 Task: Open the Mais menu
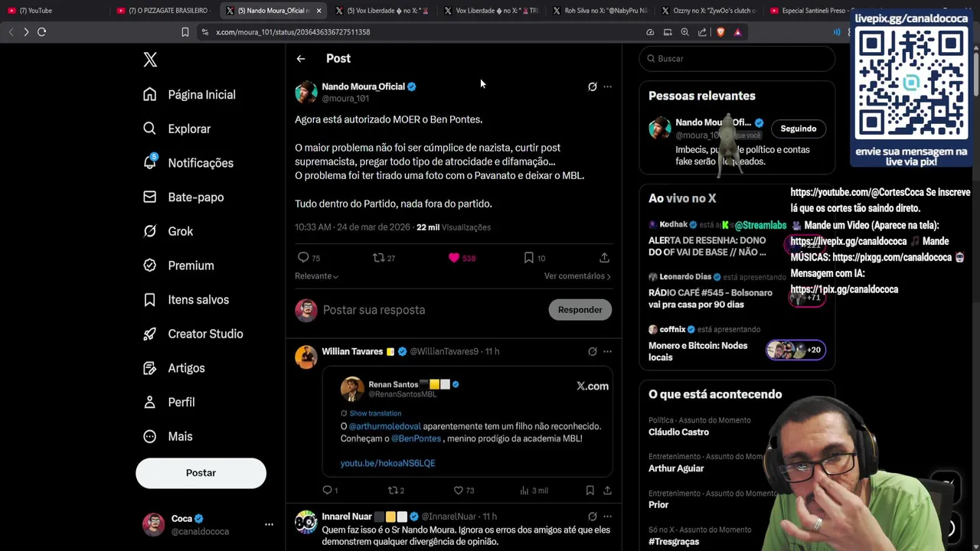tap(168, 436)
